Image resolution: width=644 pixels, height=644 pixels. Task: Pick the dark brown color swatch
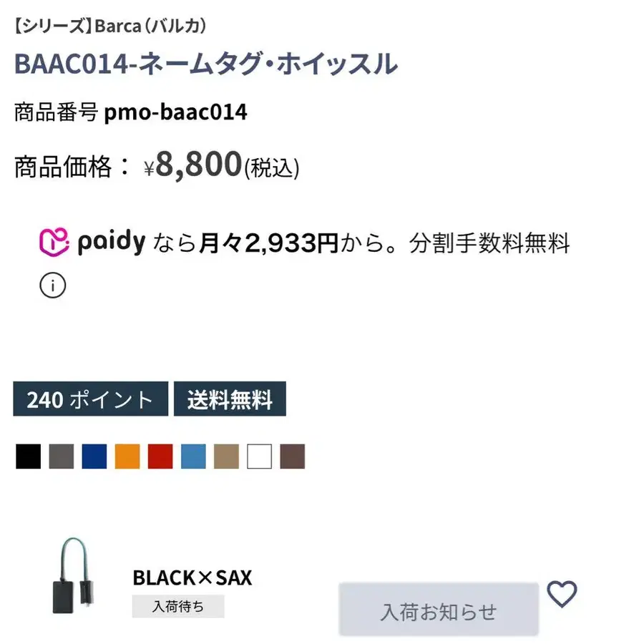(293, 457)
